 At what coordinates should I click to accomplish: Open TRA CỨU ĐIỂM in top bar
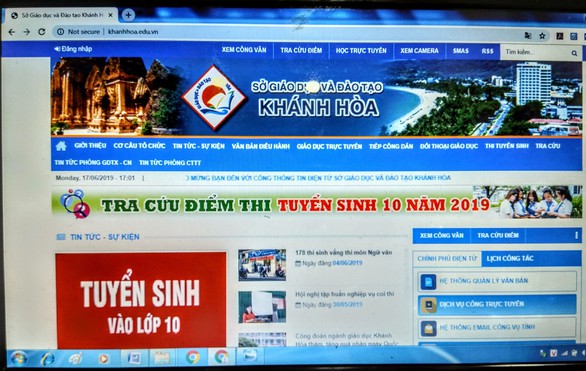(x=301, y=50)
